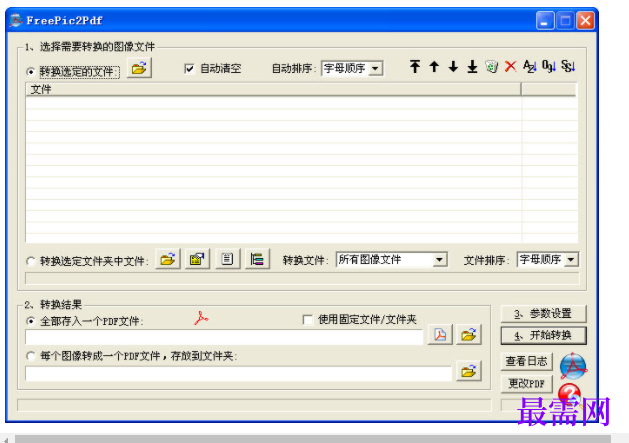Click the PDF file icon beside output path
Image resolution: width=629 pixels, height=443 pixels.
coord(440,335)
